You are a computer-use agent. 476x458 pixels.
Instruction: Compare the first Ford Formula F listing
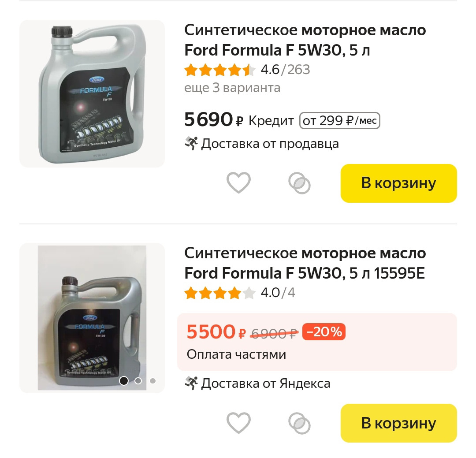(299, 183)
